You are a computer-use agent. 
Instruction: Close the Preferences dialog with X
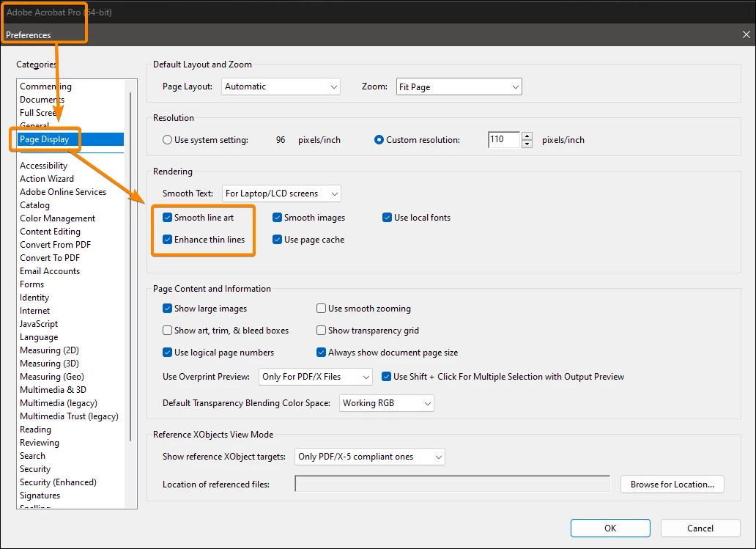[x=746, y=34]
